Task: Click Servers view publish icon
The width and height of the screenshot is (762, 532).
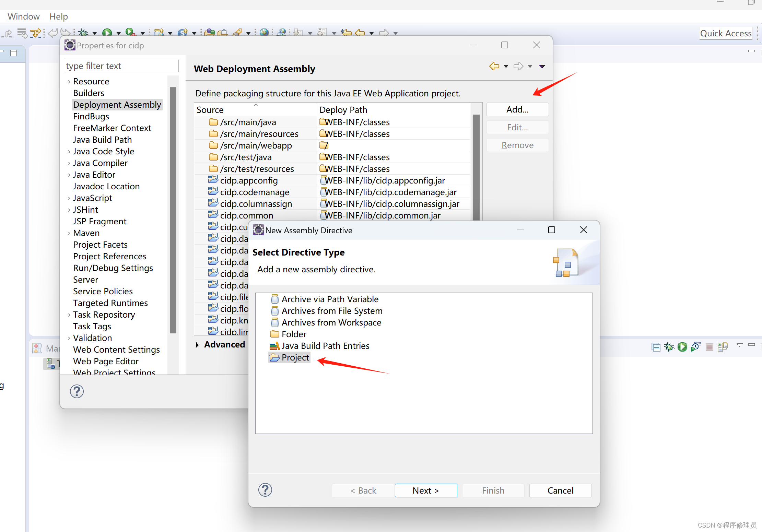Action: coord(723,347)
